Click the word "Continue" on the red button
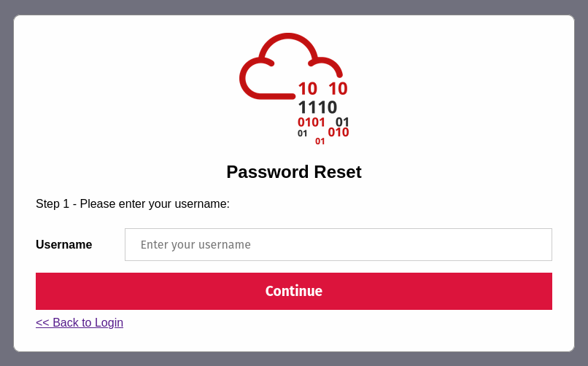 (294, 292)
